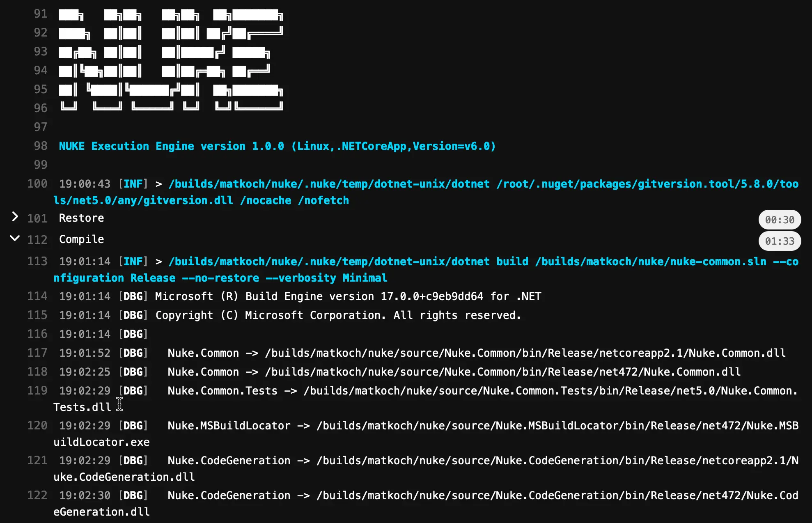Open line number 116 link
The height and width of the screenshot is (523, 812).
coord(37,334)
